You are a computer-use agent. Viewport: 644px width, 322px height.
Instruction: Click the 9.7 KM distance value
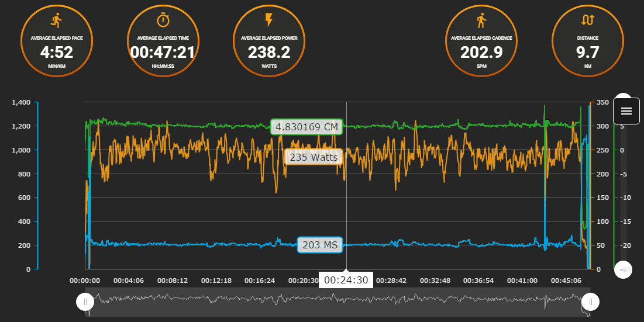point(588,53)
